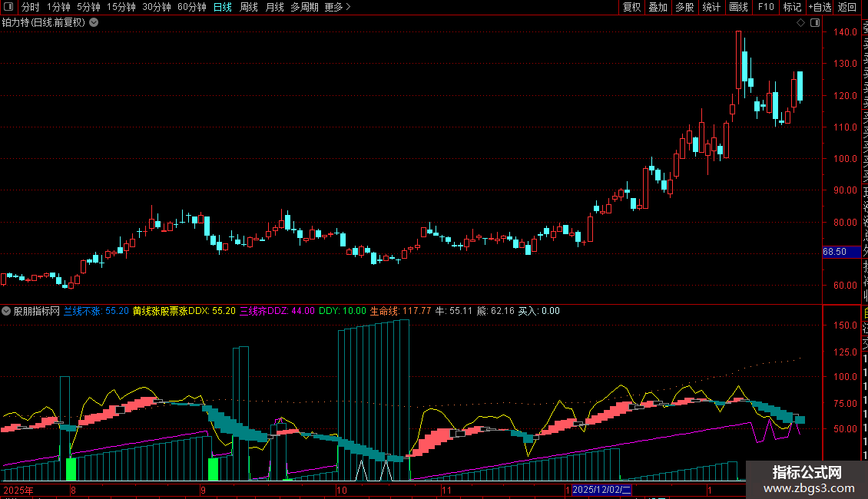Select the 5分钟 period tab
Image resolution: width=868 pixels, height=499 pixels.
88,7
